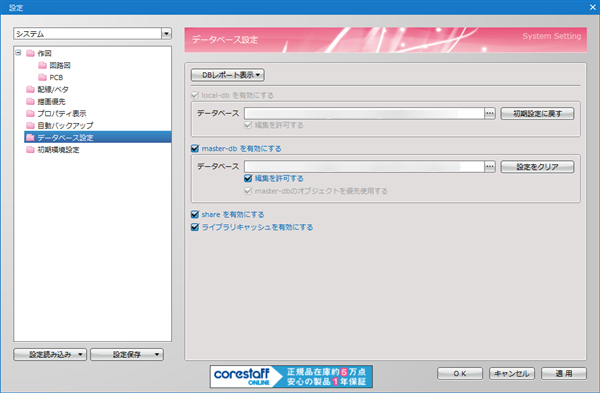The image size is (600, 393).
Task: Click 適用 button to apply
Action: coord(564,373)
